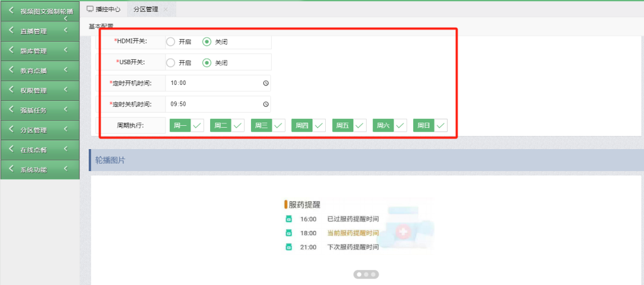Expand the 系统功能 sidebar menu chevron
Image resolution: width=644 pixels, height=285 pixels.
tap(65, 169)
